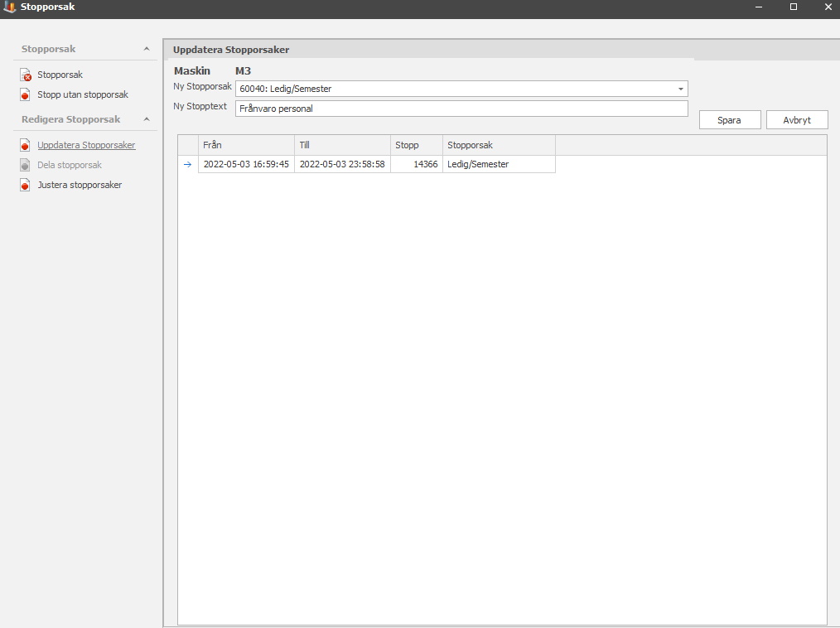The height and width of the screenshot is (628, 840).
Task: Open the Uppdatera Stopporsaker link
Action: pyautogui.click(x=86, y=145)
